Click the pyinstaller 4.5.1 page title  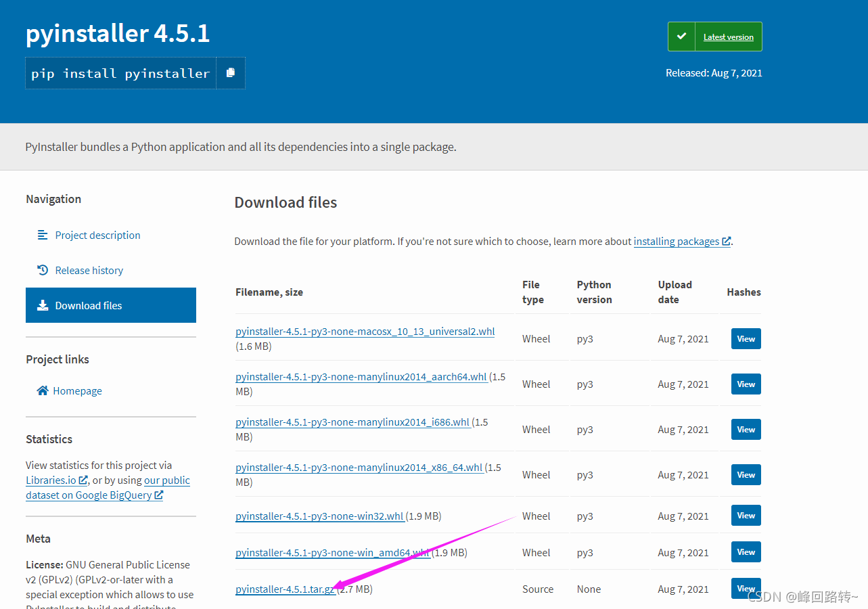point(118,33)
